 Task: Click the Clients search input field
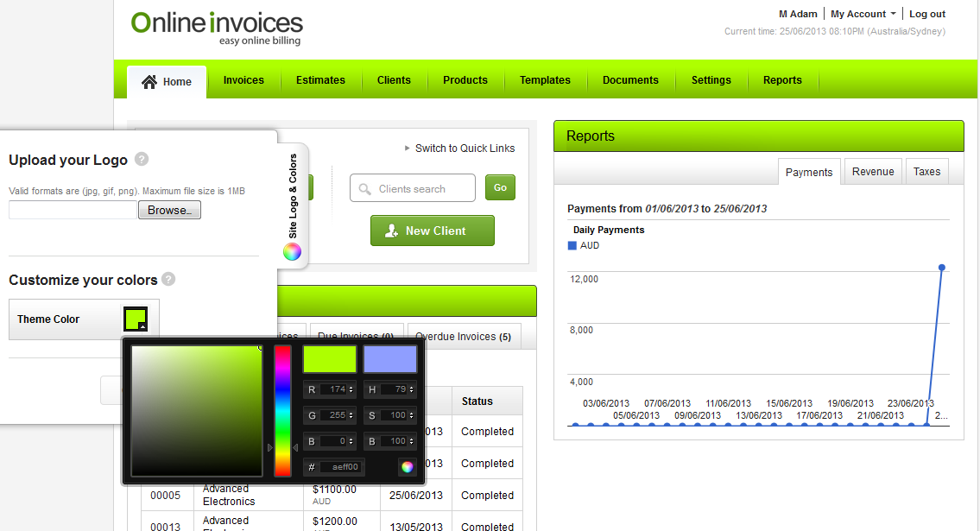[413, 188]
